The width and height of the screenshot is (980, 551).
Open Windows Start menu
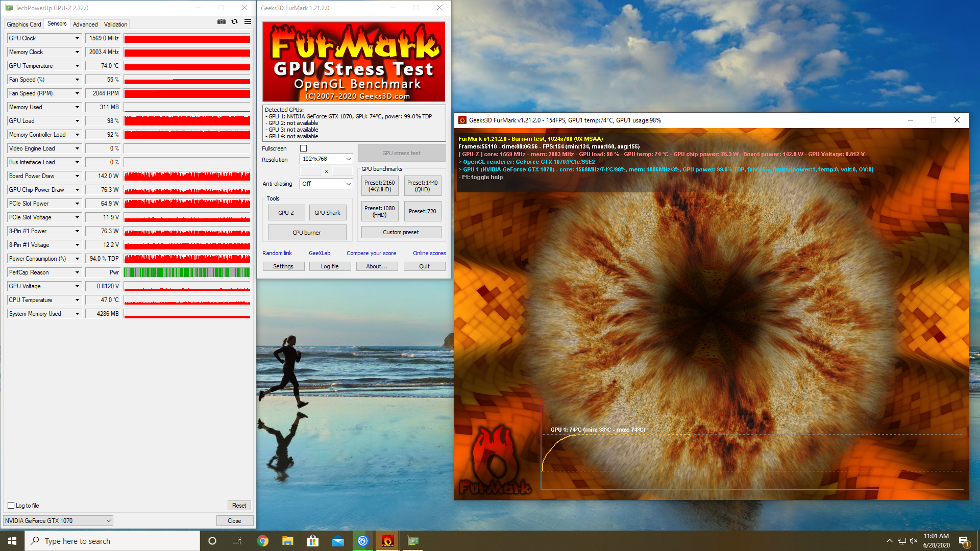coord(12,541)
